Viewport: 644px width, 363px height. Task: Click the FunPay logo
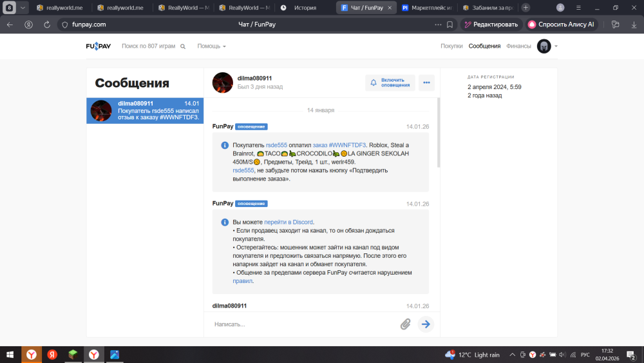point(98,46)
